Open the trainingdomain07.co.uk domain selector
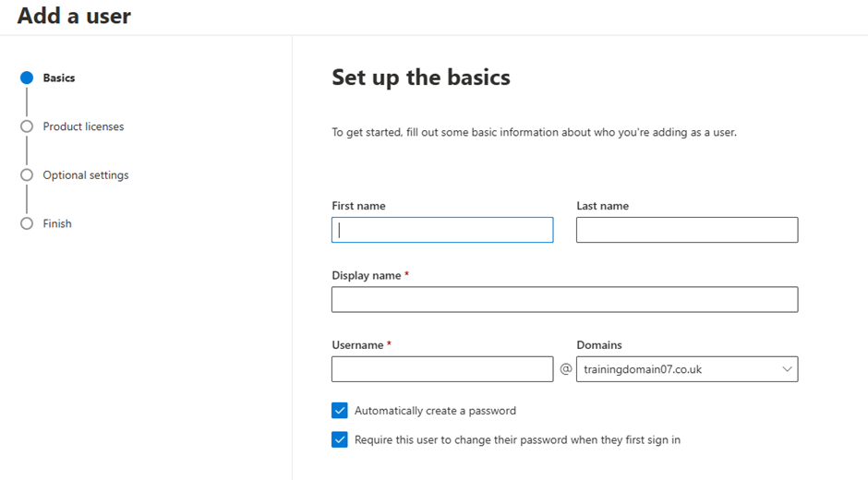The width and height of the screenshot is (868, 480). pyautogui.click(x=687, y=369)
